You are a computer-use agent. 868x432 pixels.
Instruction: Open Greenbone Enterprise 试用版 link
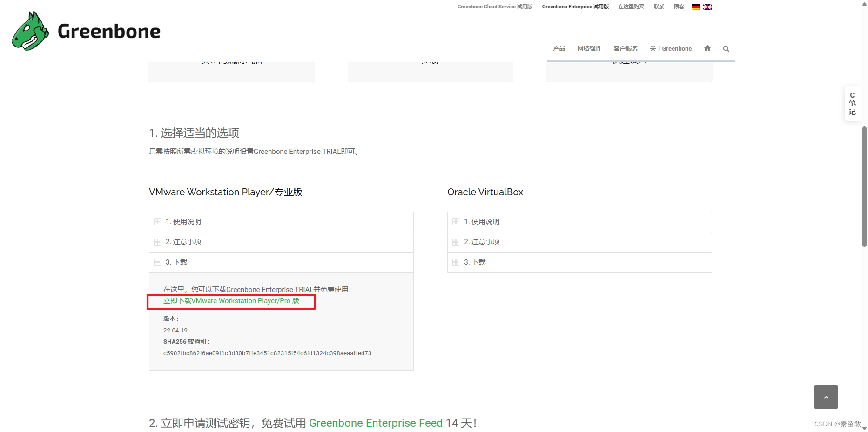pyautogui.click(x=575, y=7)
